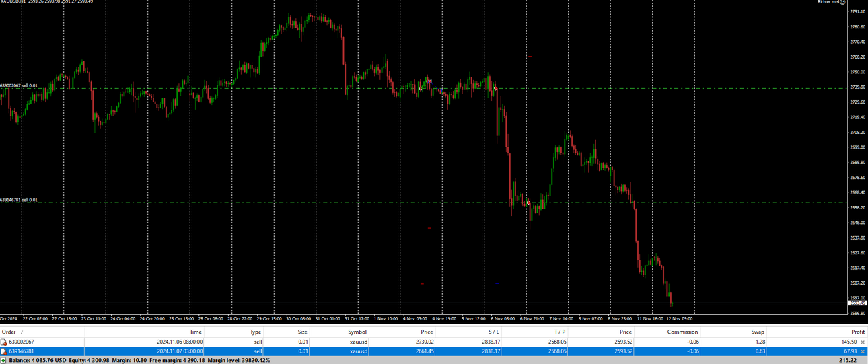Click the swap value 0.63
The height and width of the screenshot is (364, 868).
coord(759,351)
